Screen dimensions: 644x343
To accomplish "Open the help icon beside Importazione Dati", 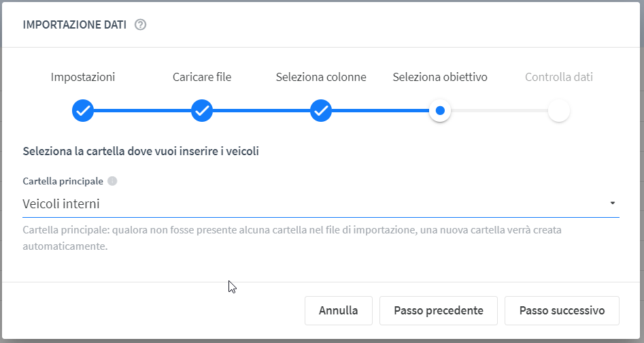I will click(x=141, y=24).
